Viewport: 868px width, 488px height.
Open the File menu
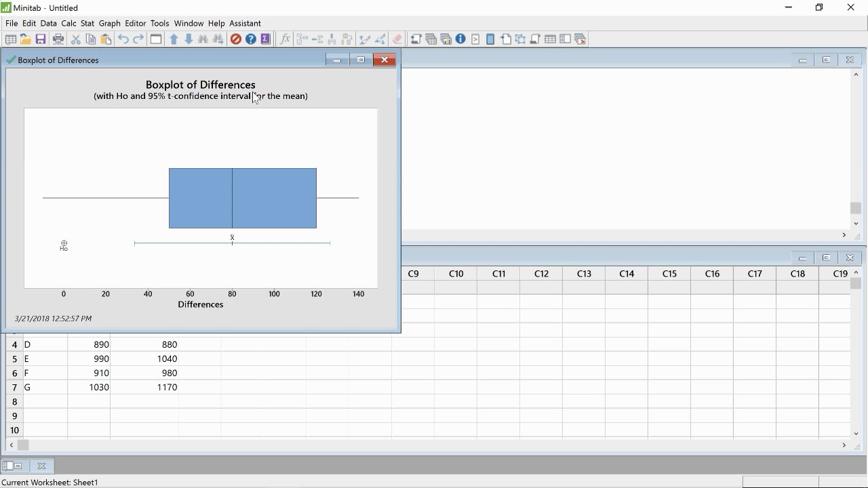pyautogui.click(x=12, y=23)
